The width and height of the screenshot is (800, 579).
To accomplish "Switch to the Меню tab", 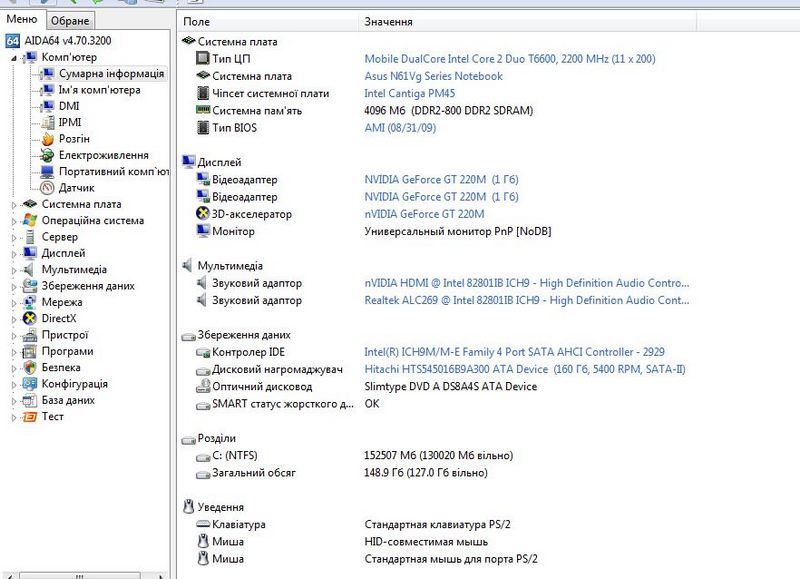I will point(22,21).
